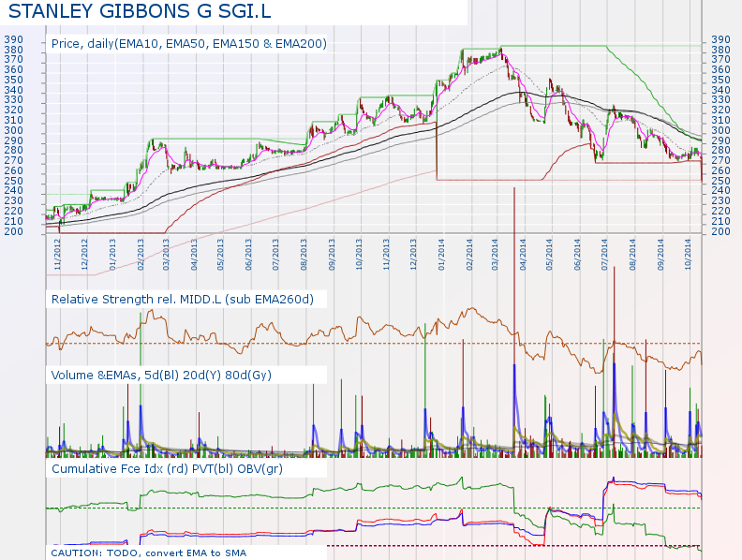Screen dimensions: 742x560
Task: Click the 11/2013 date label on the time axis
Action: tap(386, 255)
